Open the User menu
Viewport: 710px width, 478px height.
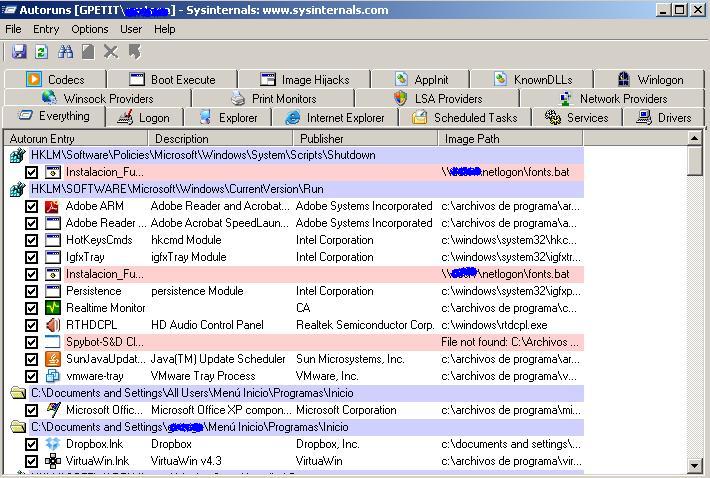click(x=131, y=29)
